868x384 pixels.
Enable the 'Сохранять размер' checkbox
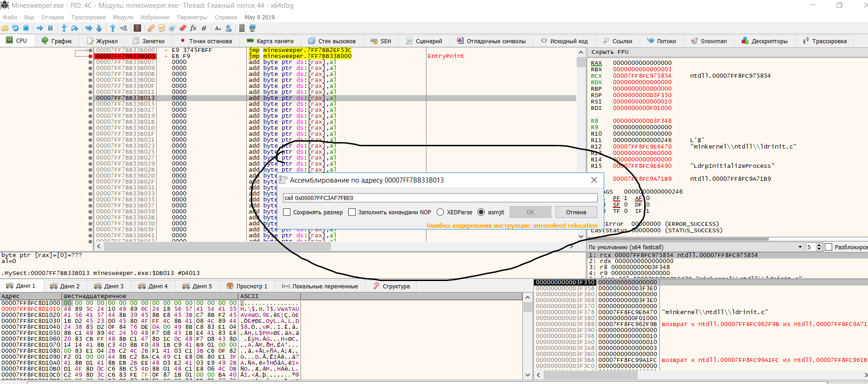[x=287, y=212]
